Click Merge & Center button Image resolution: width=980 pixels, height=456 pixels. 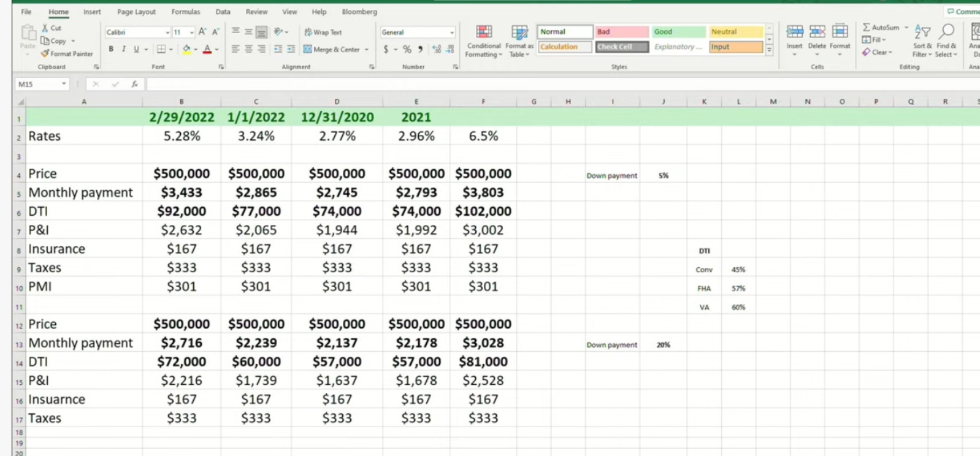[332, 49]
